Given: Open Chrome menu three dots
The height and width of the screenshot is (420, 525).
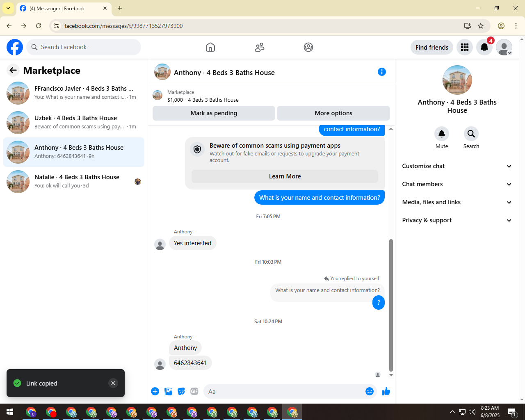Looking at the screenshot, I should tap(516, 26).
